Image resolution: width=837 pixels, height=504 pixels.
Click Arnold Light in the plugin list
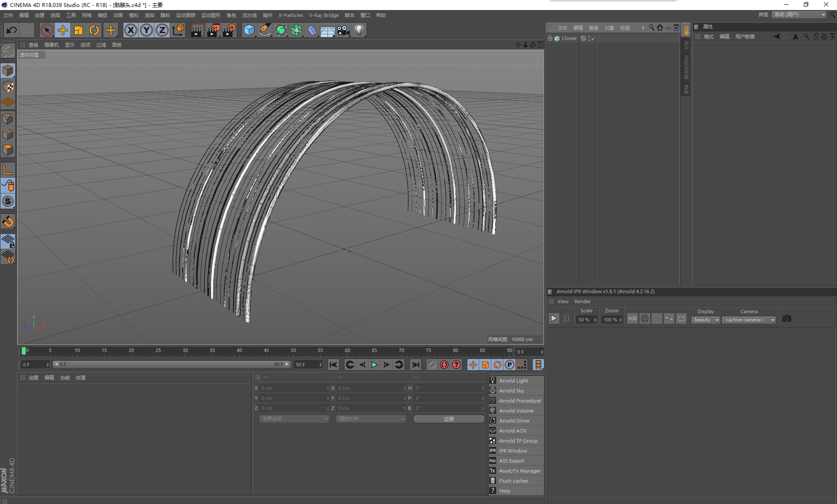click(513, 381)
